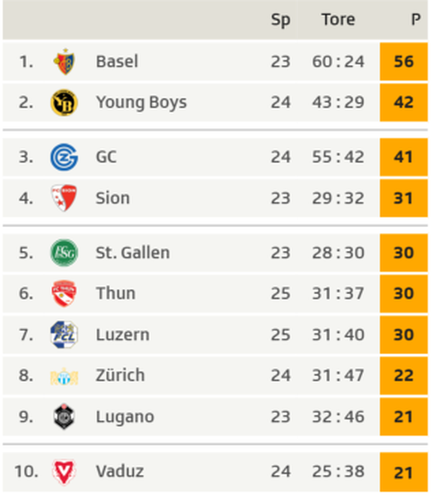Click the FC Zürich lion crest

[64, 376]
